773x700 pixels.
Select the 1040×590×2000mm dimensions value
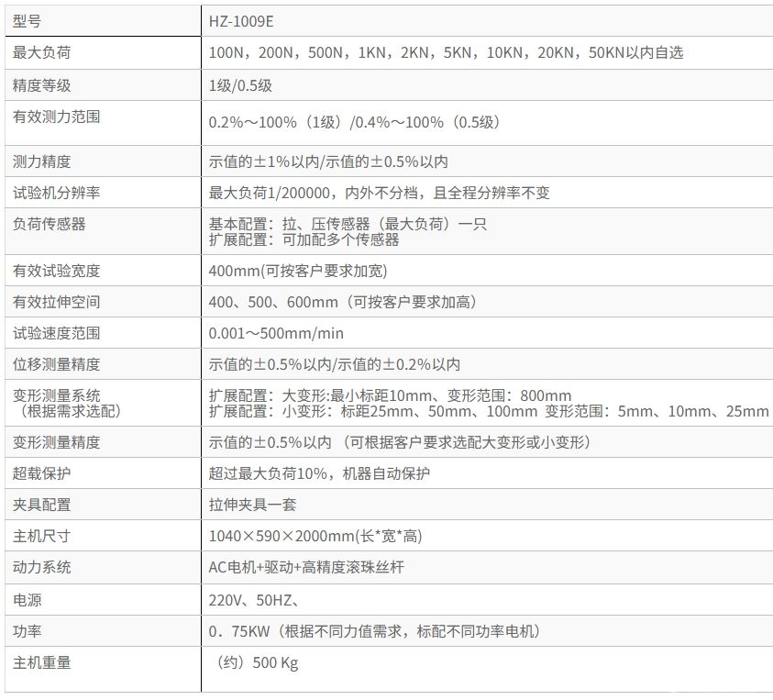(x=315, y=536)
